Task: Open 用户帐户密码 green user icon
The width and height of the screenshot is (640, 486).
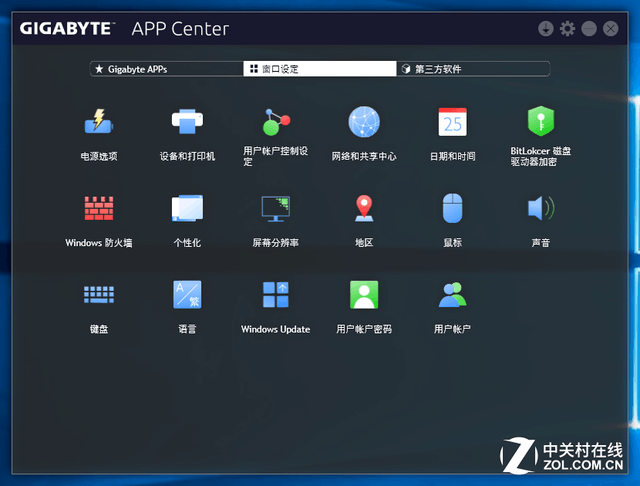Action: pyautogui.click(x=364, y=294)
